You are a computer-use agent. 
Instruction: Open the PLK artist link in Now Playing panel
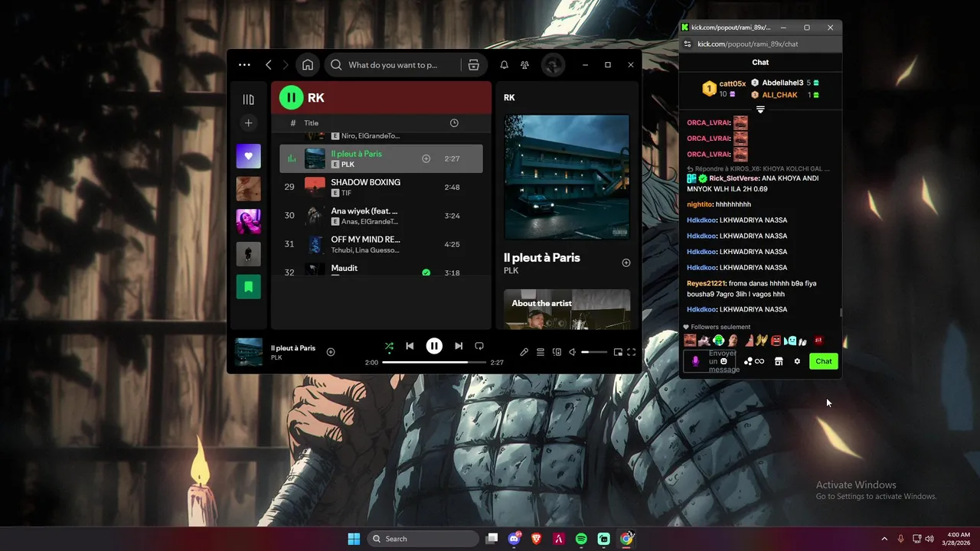pos(511,271)
